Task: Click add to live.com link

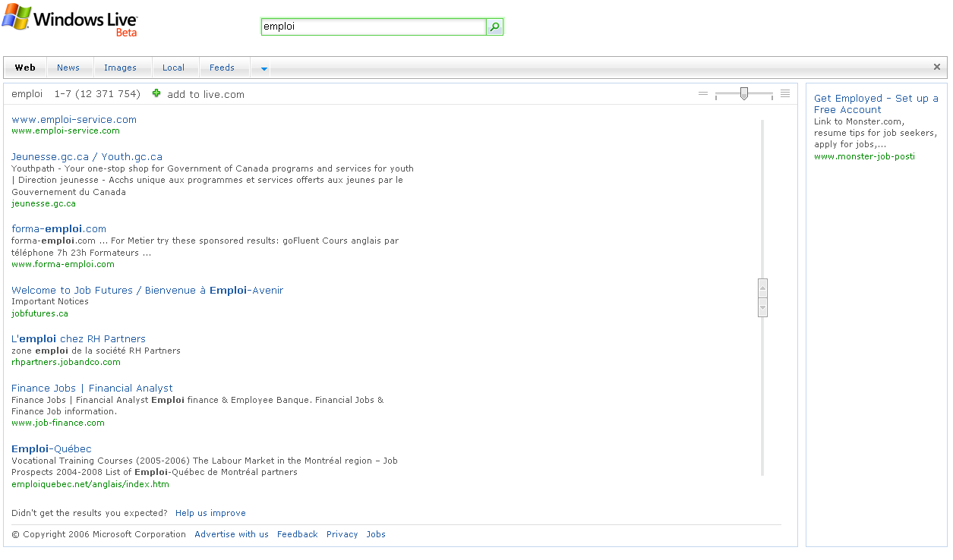Action: (x=206, y=94)
